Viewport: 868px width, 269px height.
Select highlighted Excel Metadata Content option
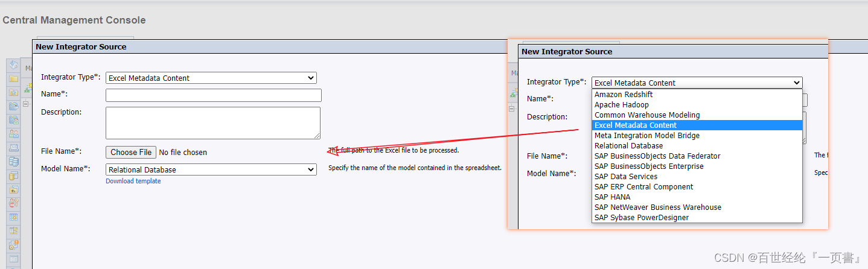tap(697, 125)
